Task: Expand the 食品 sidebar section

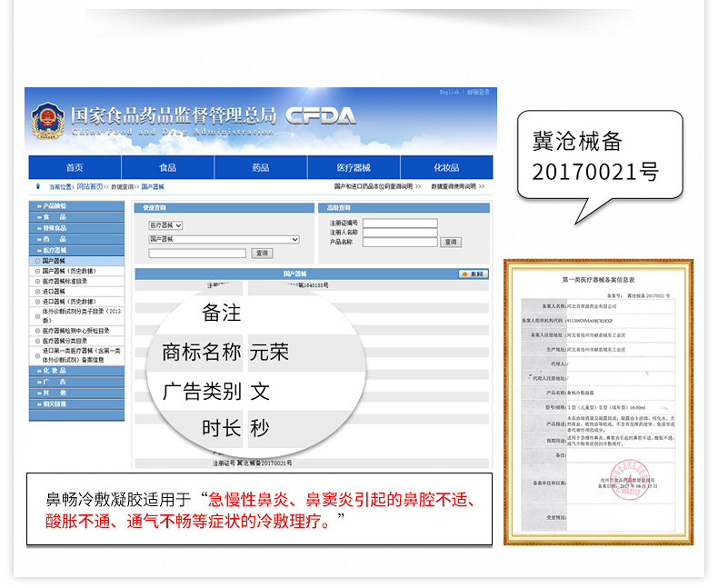Action: [x=76, y=216]
